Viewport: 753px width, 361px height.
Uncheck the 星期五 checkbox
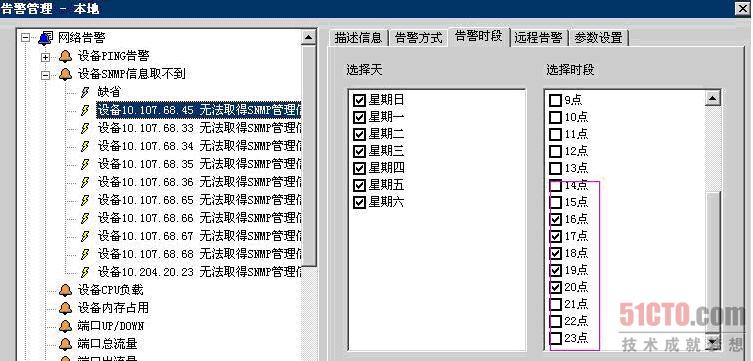[x=359, y=185]
